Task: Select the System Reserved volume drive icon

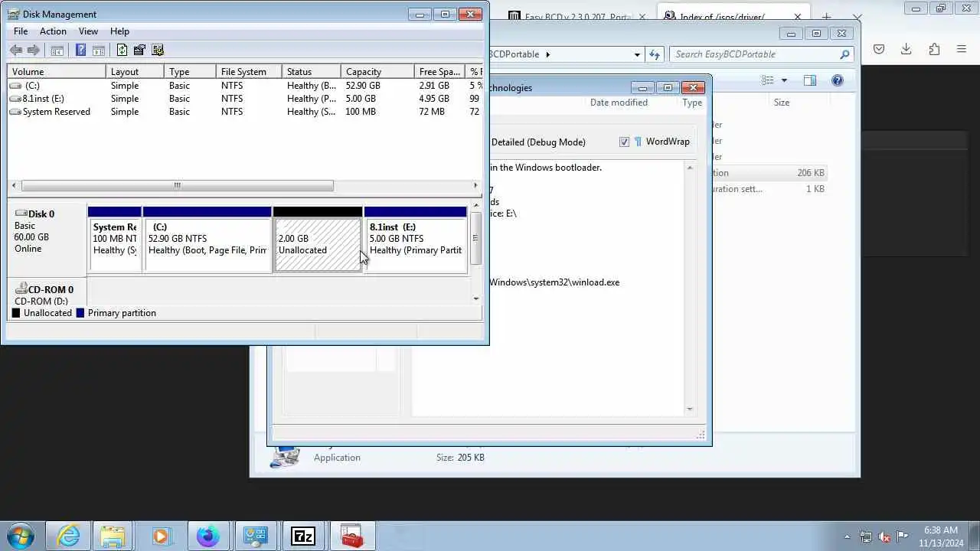Action: [15, 112]
